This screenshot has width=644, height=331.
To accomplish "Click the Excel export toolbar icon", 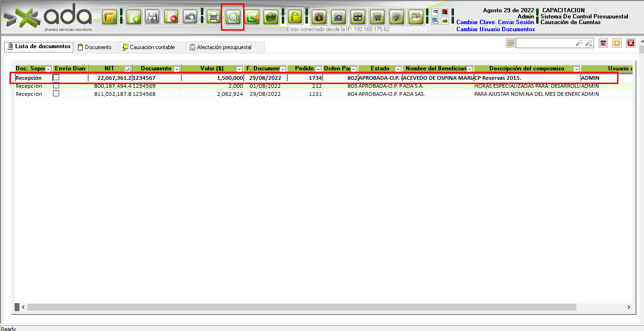I will tap(252, 17).
